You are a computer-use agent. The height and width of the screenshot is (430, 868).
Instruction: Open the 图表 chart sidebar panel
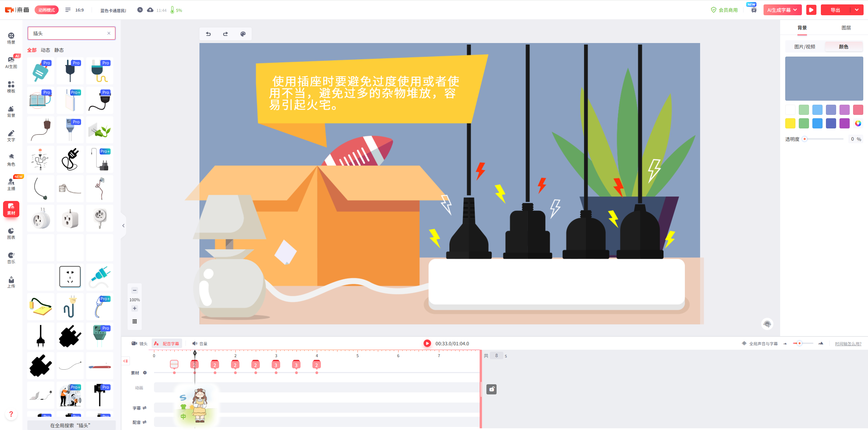point(11,233)
